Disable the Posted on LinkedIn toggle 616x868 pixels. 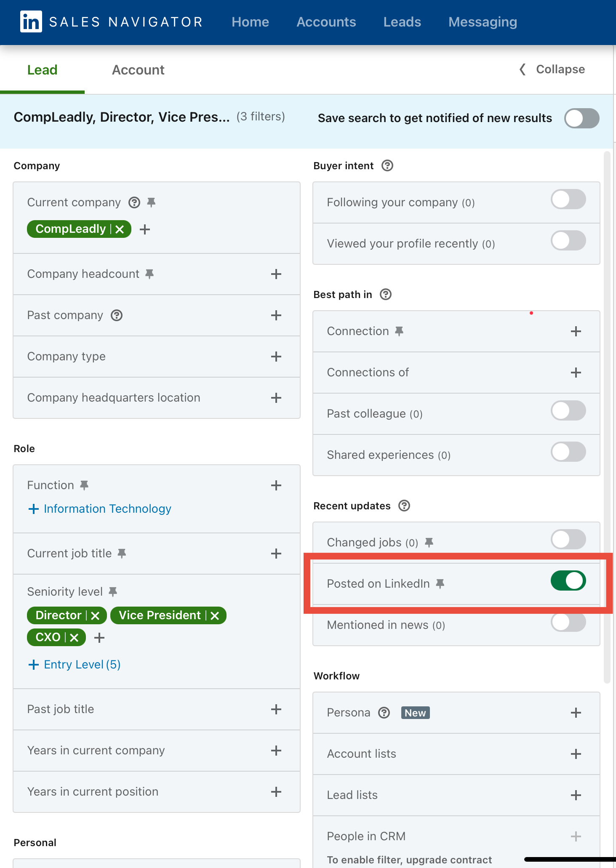pyautogui.click(x=568, y=581)
